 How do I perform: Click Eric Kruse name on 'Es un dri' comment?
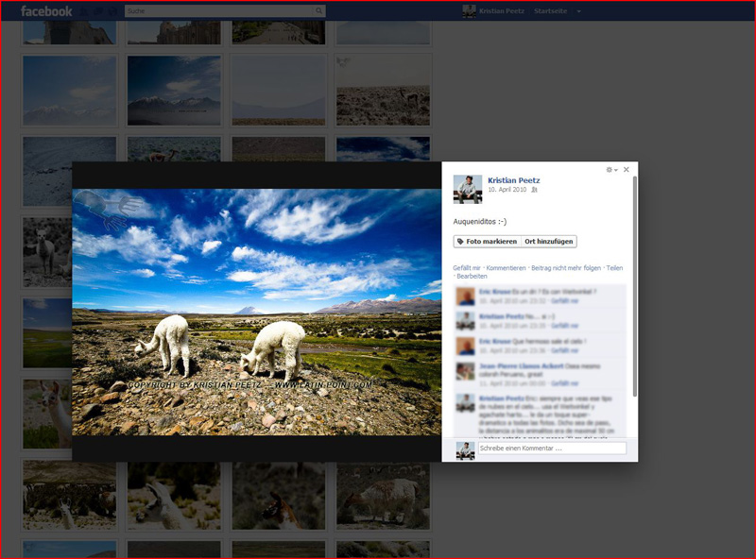[494, 292]
